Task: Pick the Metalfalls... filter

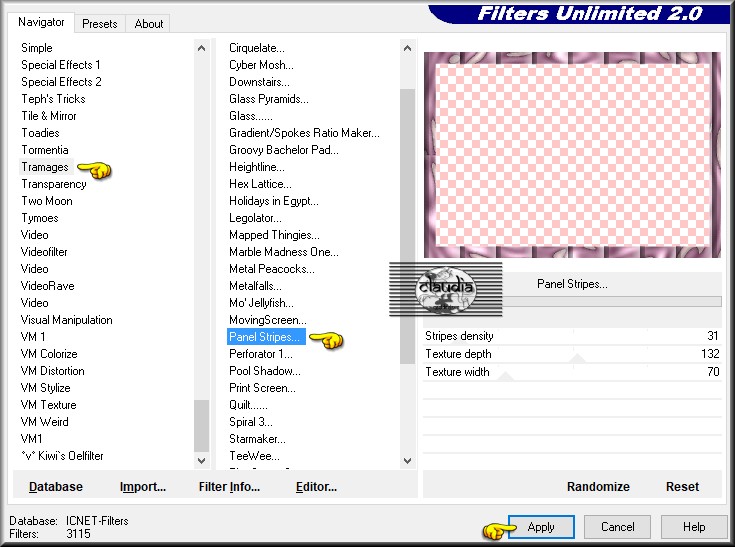Action: pos(255,286)
